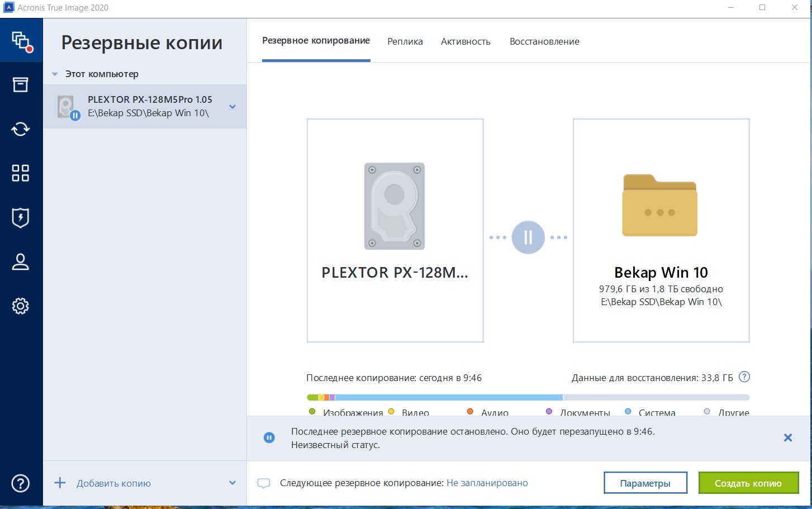This screenshot has width=812, height=509.
Task: Open the Sync section in the sidebar
Action: [x=21, y=129]
